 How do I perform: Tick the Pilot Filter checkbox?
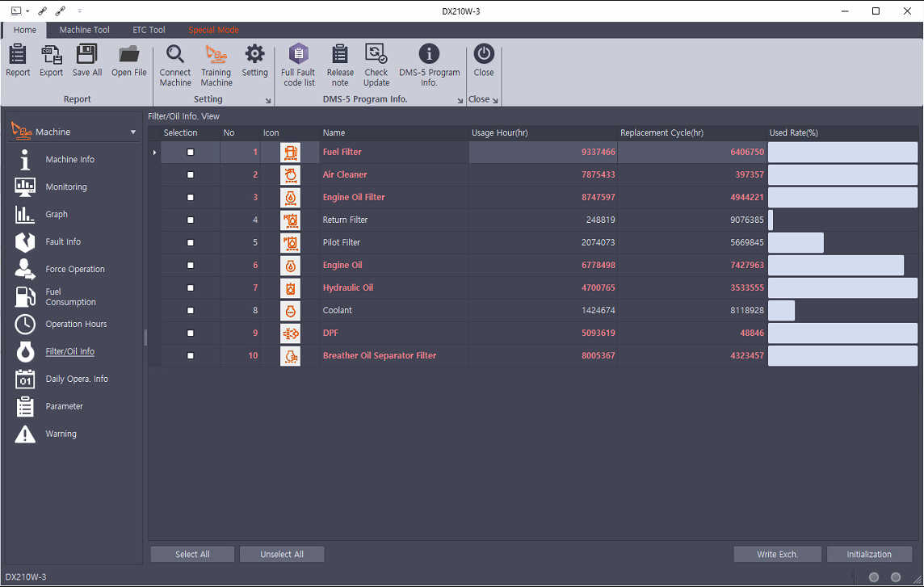click(191, 242)
